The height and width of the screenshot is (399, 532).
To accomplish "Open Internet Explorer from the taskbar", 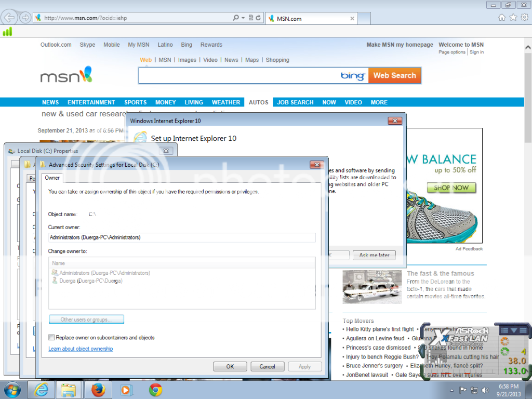I will pos(41,390).
